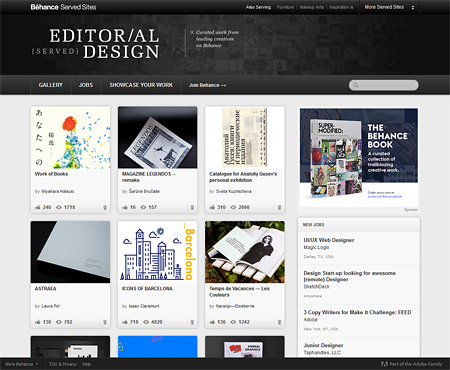Open the Anatoliy Gusev catalogue thumbnail
Viewport: 450px width, 370px height.
[x=245, y=137]
